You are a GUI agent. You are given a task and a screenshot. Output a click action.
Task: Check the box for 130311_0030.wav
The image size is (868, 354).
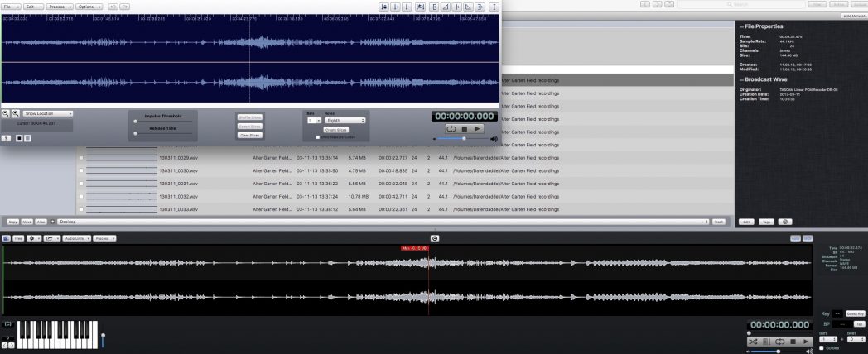[80, 170]
